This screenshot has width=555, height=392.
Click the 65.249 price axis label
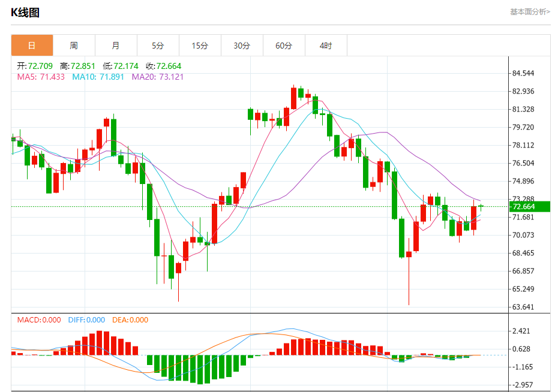point(523,289)
